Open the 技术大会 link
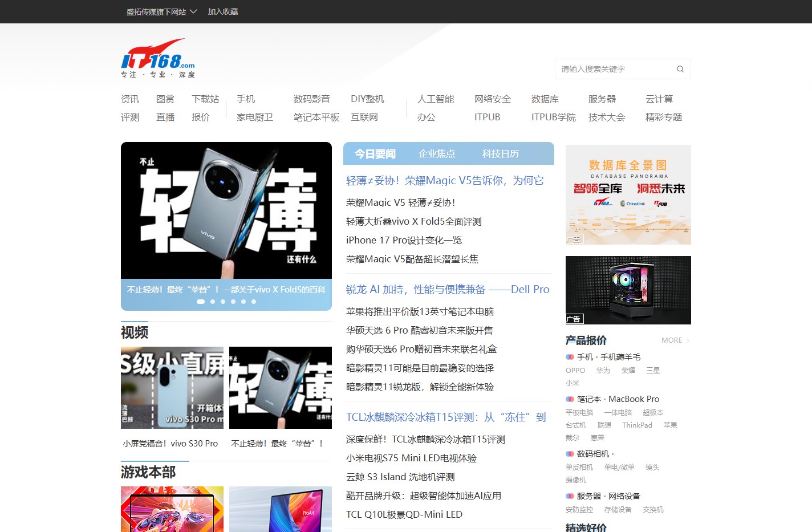 (x=607, y=117)
